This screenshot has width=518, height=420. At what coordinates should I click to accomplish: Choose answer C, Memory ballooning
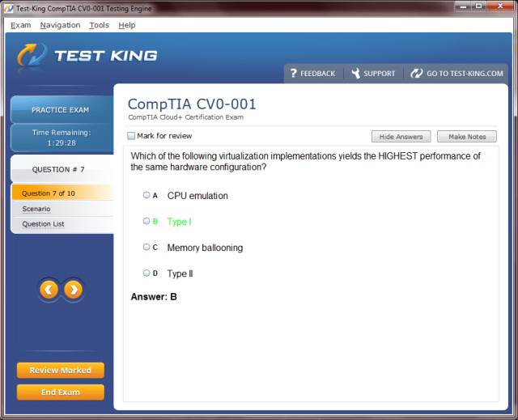(146, 247)
